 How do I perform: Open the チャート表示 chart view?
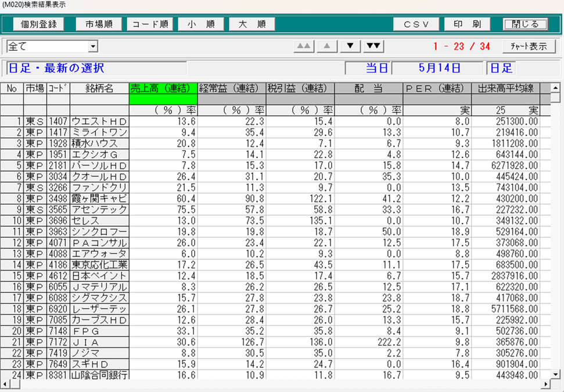point(529,46)
